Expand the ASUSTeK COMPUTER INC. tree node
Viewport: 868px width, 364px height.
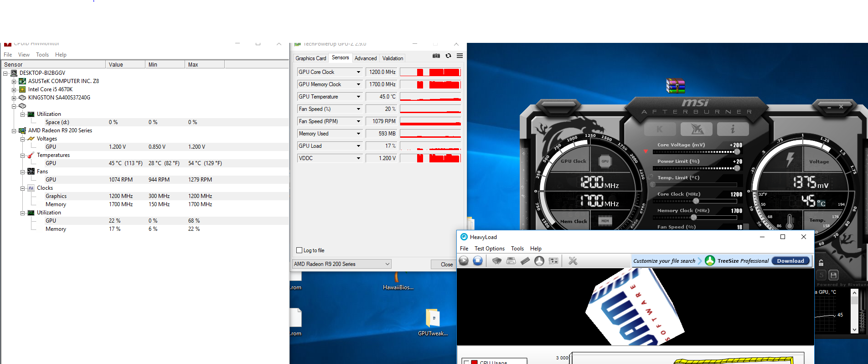[14, 81]
